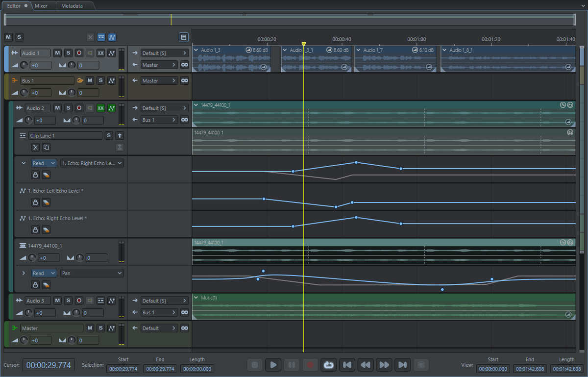Click the orange folder icon on Bus 1
The width and height of the screenshot is (588, 377).
coord(80,80)
